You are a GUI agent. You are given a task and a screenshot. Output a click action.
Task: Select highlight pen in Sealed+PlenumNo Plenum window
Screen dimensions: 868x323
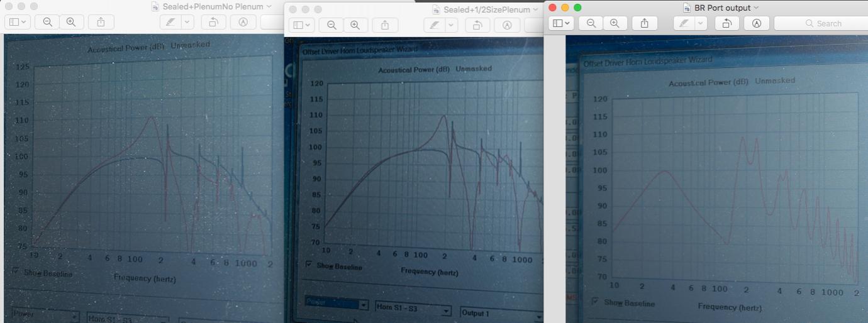pyautogui.click(x=170, y=21)
